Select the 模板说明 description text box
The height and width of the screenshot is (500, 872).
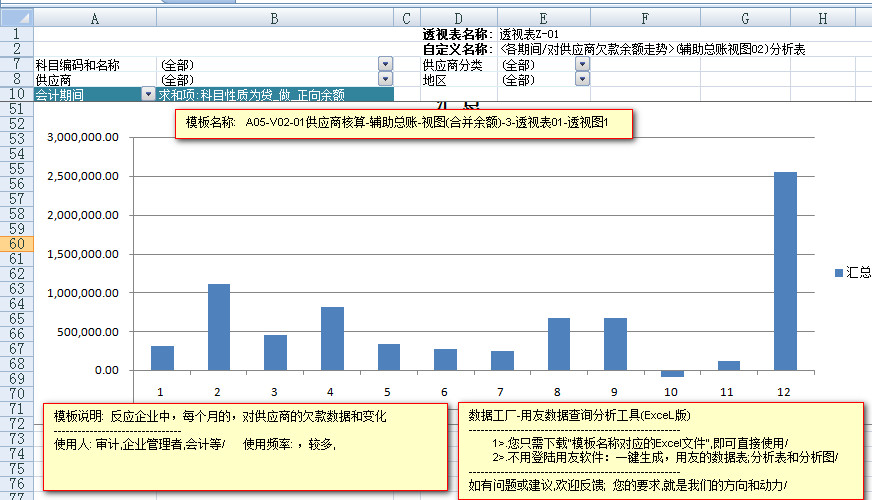[246, 445]
